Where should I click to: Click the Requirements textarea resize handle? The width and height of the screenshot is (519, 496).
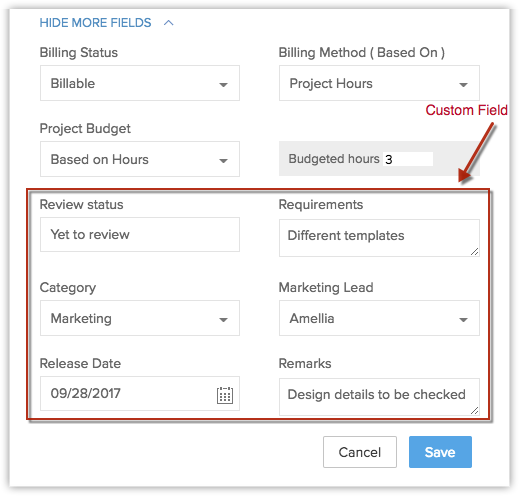[475, 252]
